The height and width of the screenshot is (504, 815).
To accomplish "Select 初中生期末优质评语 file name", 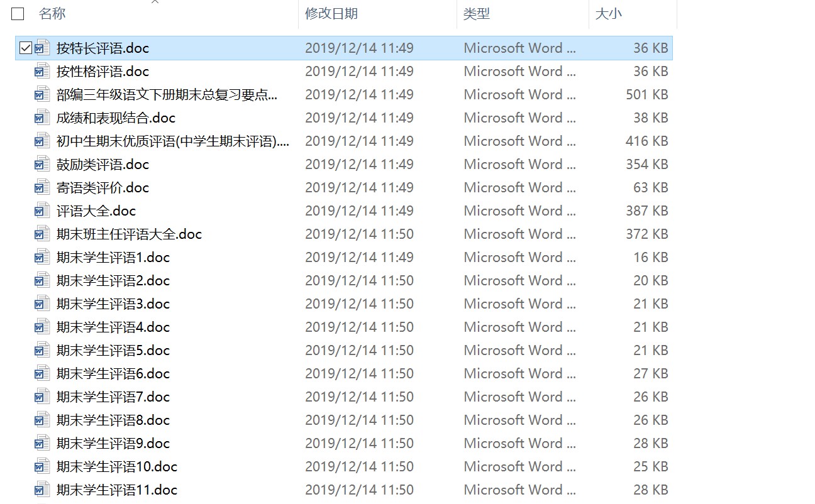I will [173, 141].
